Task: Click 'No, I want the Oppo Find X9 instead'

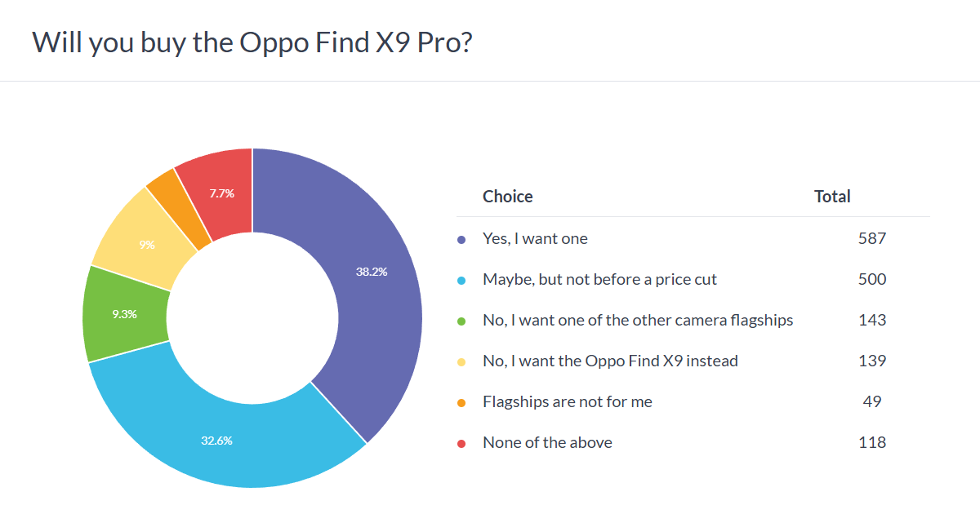Action: (610, 361)
